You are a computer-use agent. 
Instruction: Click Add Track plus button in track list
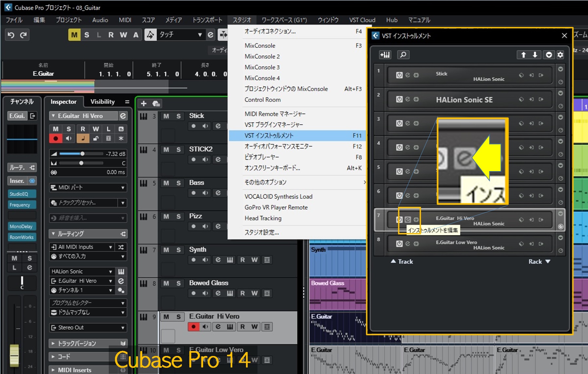[143, 104]
